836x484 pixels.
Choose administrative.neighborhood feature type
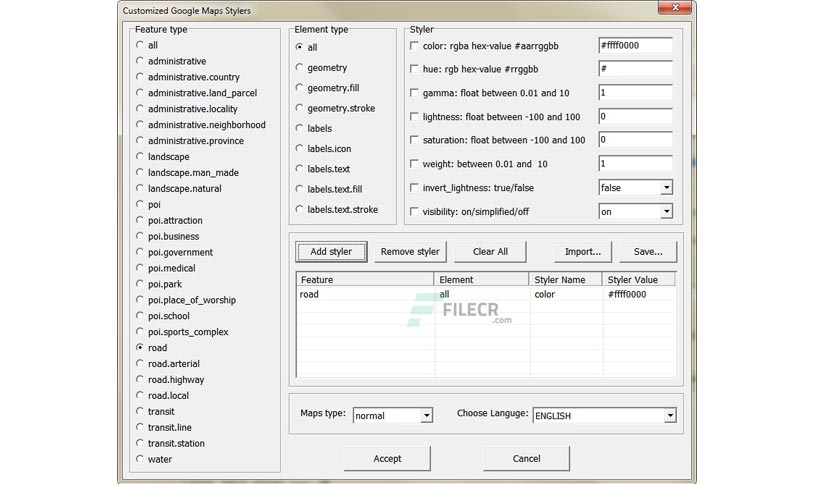(140, 124)
